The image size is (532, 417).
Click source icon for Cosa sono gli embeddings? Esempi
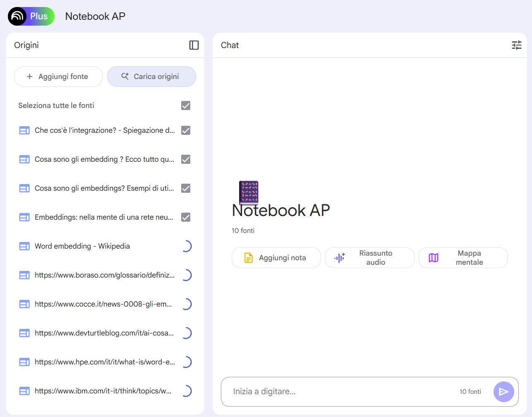(x=24, y=188)
